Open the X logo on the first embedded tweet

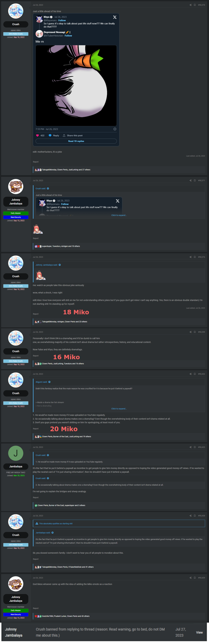[x=115, y=17]
